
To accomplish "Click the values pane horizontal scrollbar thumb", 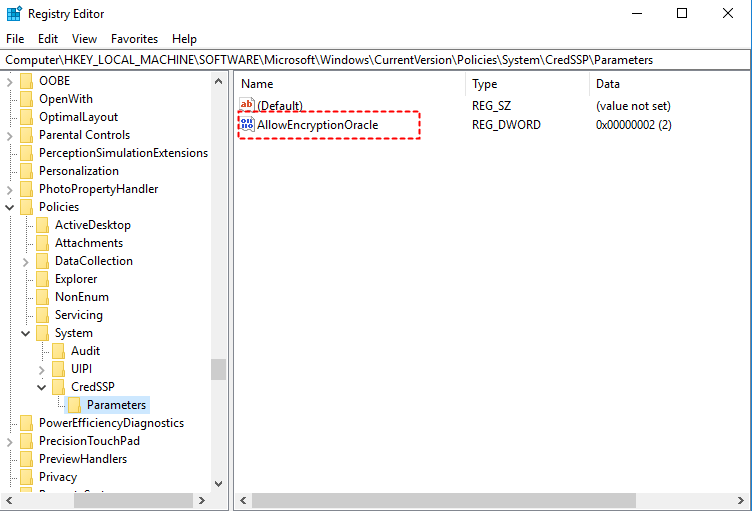I will tap(444, 500).
